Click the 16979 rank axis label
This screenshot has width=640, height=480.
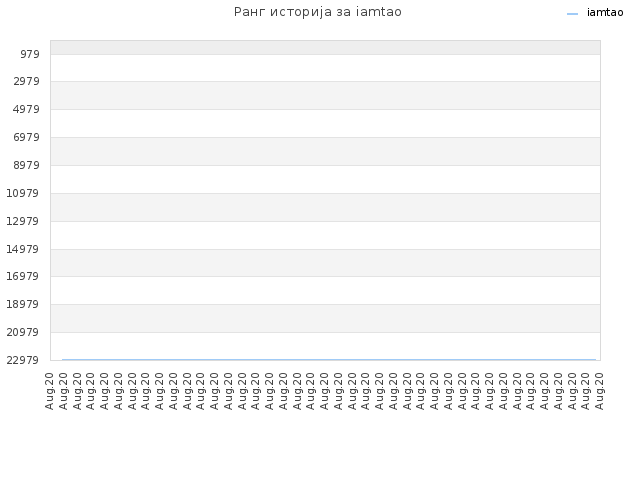pos(22,276)
